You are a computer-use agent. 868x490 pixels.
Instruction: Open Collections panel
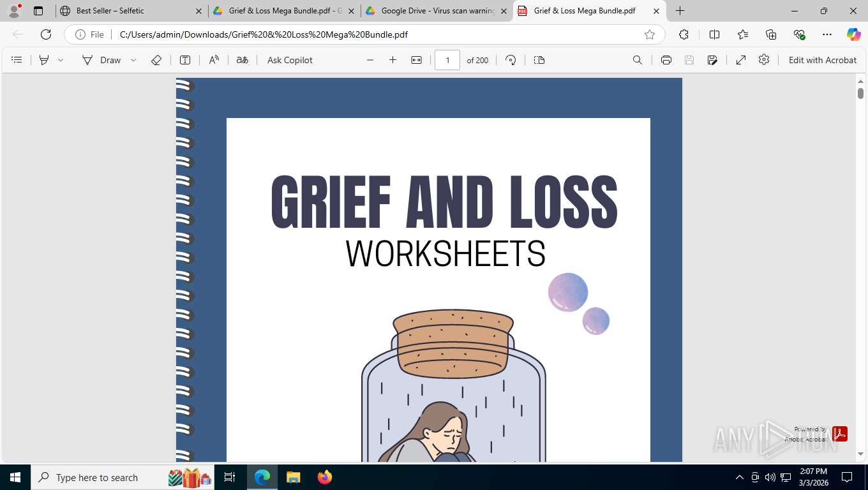pos(771,34)
